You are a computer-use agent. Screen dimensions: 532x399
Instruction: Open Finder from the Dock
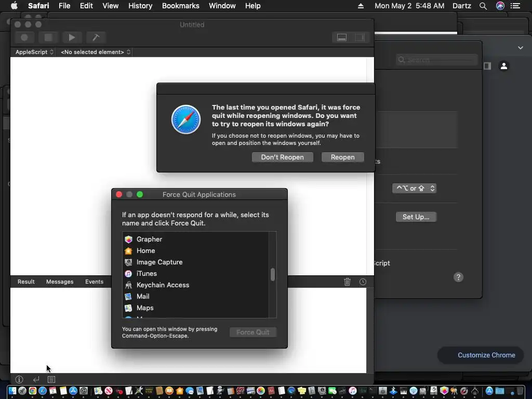tap(12, 391)
